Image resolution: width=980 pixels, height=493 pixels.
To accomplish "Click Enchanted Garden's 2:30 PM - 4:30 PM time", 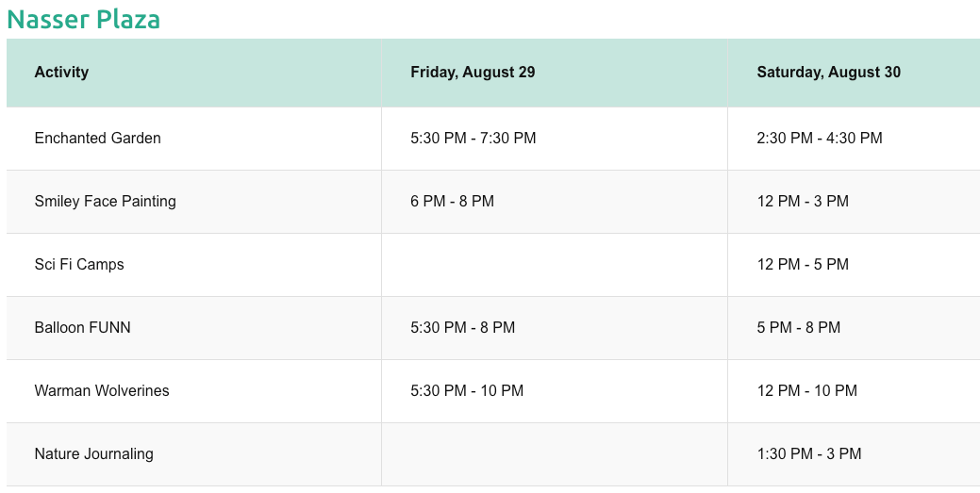I will [x=819, y=139].
